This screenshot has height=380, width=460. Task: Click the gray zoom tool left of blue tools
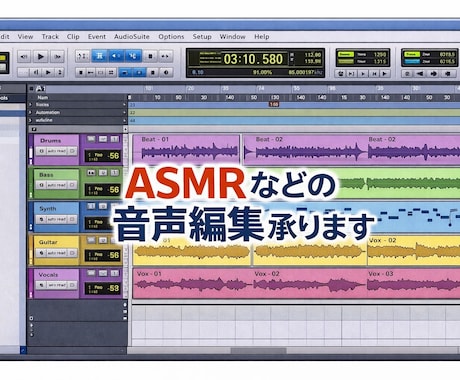(x=82, y=56)
